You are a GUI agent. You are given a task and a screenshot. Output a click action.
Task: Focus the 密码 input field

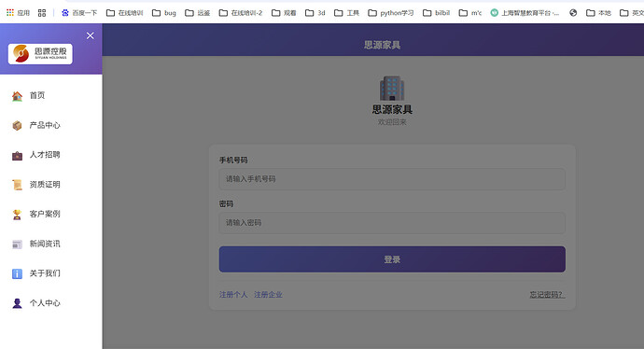392,223
